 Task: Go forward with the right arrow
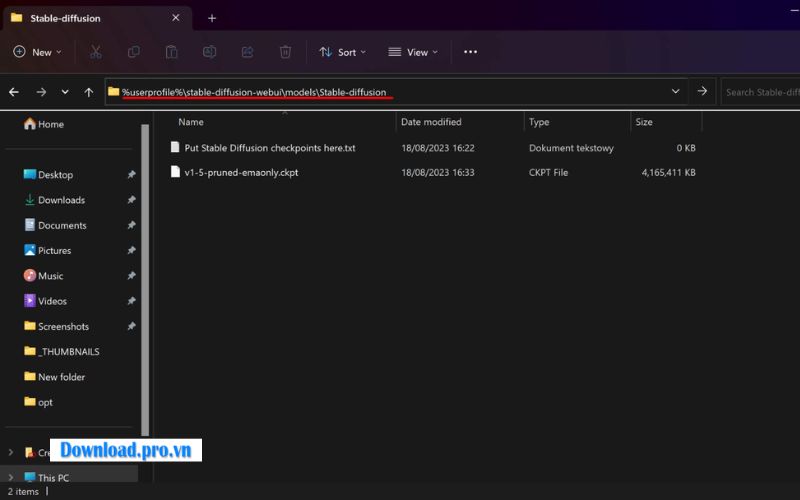pyautogui.click(x=41, y=92)
